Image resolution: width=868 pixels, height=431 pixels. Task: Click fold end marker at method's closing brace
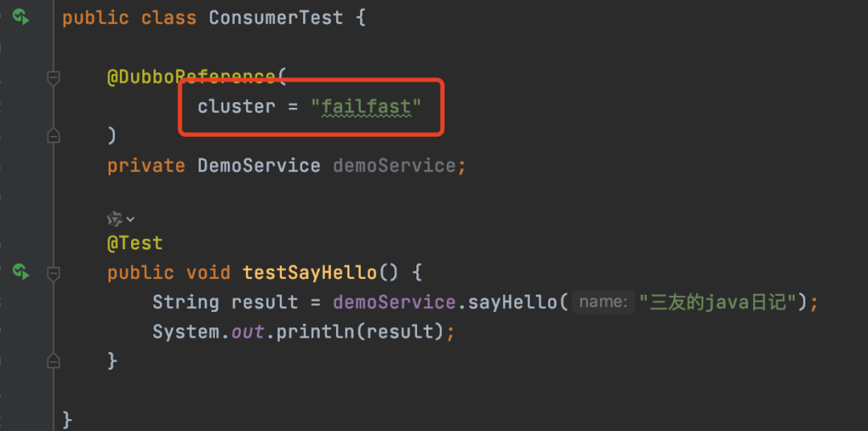53,361
